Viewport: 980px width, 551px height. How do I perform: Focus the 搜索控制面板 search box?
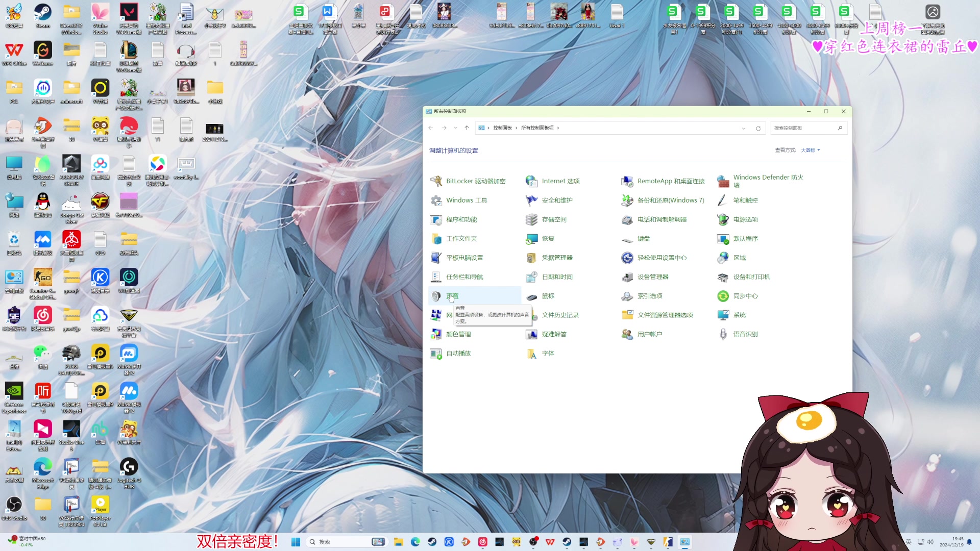(x=808, y=128)
